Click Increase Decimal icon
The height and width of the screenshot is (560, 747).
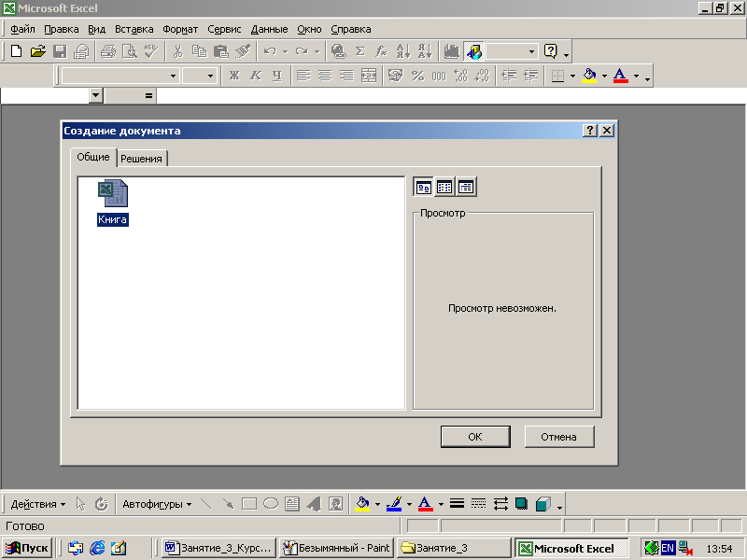[460, 76]
